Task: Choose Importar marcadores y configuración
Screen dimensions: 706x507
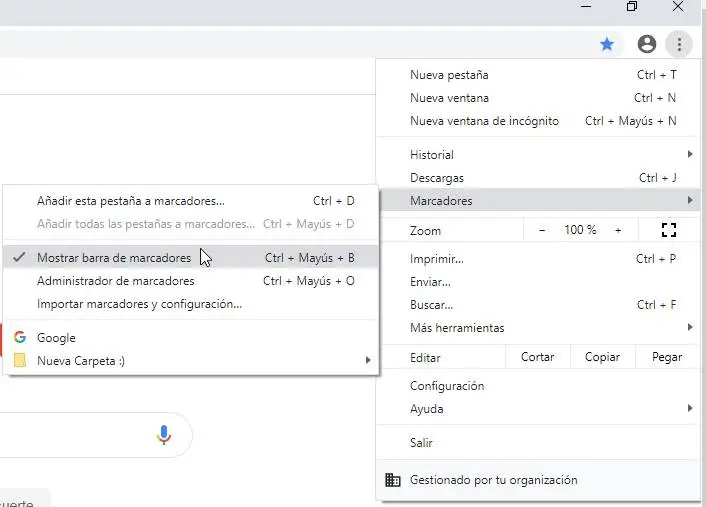Action: tap(139, 304)
